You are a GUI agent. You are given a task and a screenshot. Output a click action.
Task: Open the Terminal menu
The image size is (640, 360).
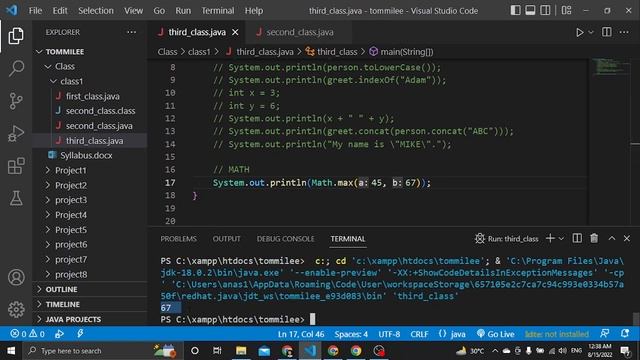click(x=218, y=11)
